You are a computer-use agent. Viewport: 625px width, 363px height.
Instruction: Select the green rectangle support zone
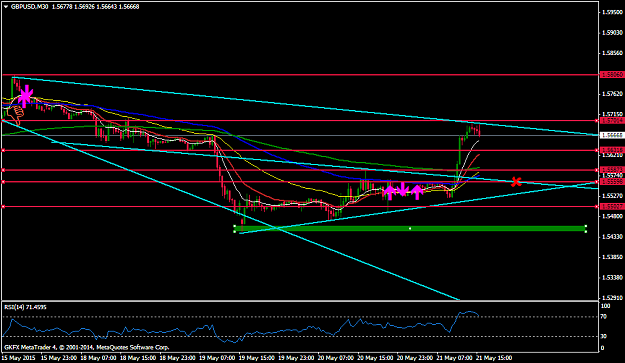410,229
